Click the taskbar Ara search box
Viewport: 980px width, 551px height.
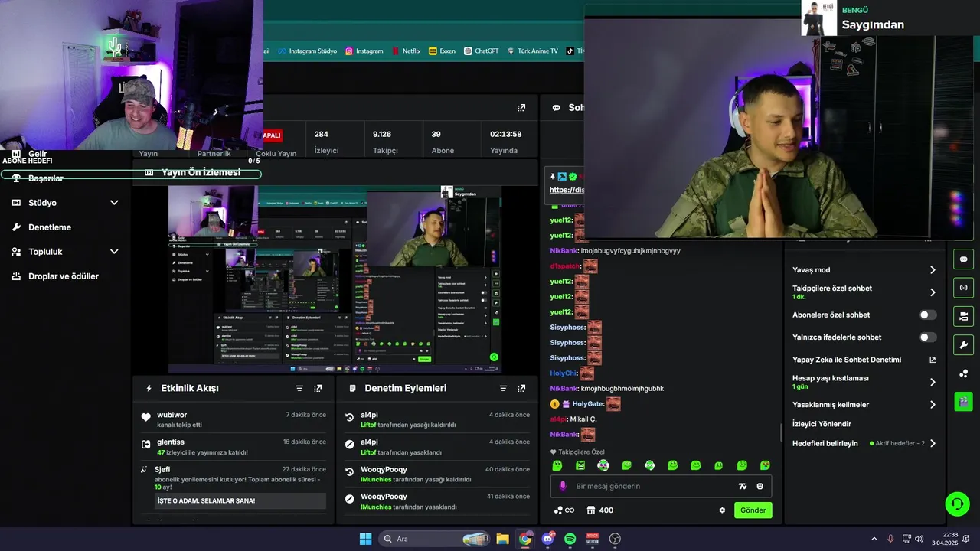[x=434, y=539]
